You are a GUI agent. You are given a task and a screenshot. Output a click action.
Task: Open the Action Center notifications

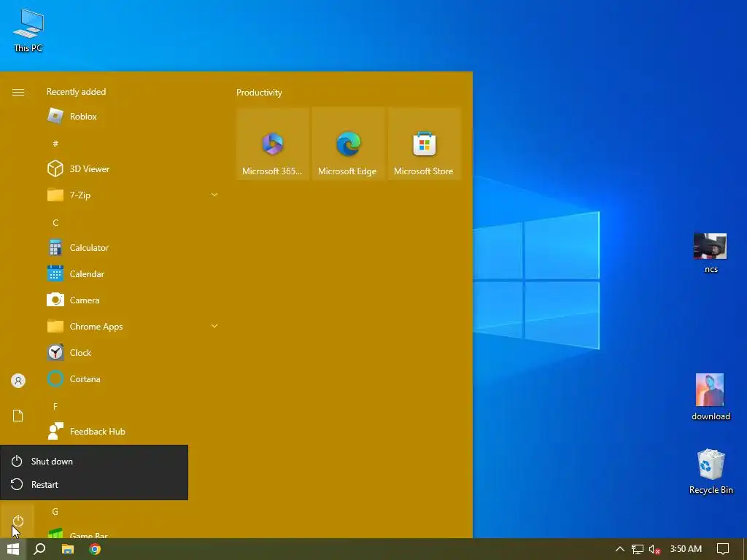[x=723, y=549]
